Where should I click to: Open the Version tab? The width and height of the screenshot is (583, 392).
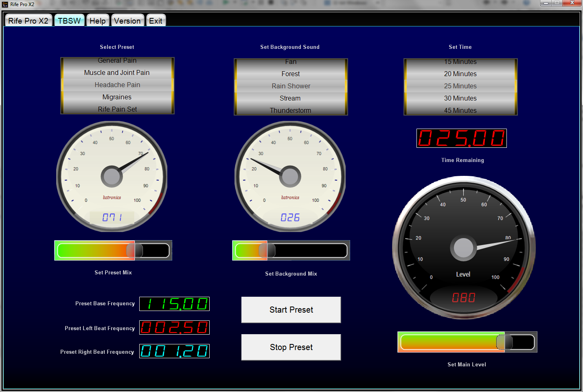[127, 20]
